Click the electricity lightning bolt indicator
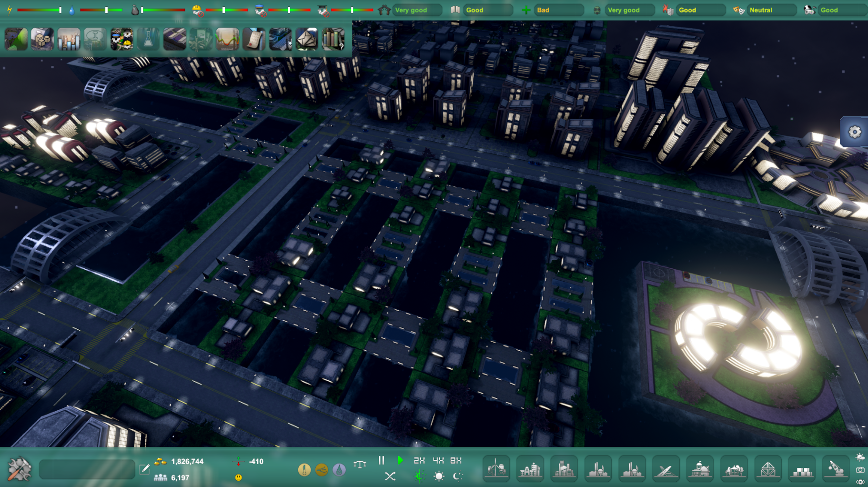This screenshot has width=868, height=487. click(9, 10)
